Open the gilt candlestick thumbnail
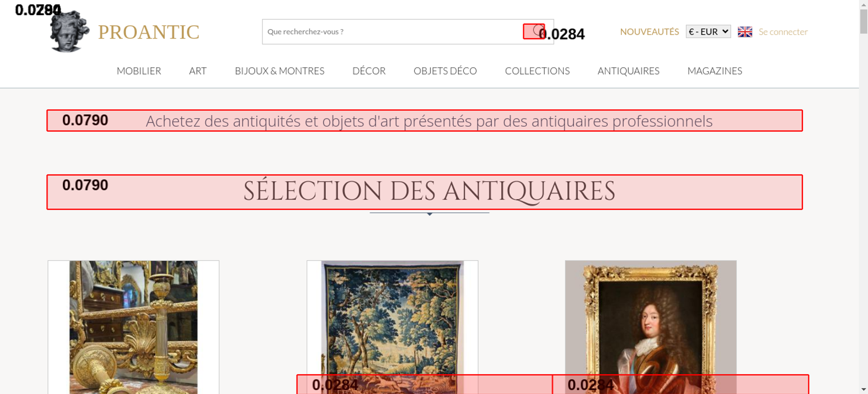This screenshot has height=394, width=868. point(133,327)
